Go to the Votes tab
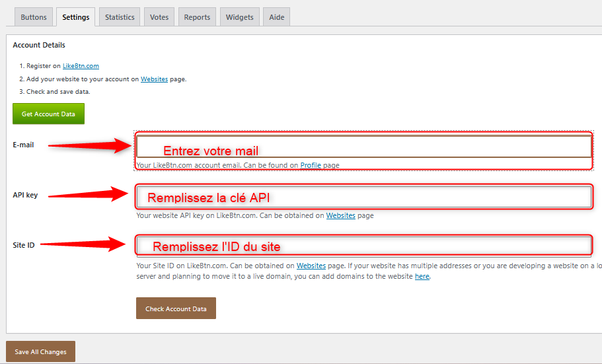602x364 pixels. 159,17
